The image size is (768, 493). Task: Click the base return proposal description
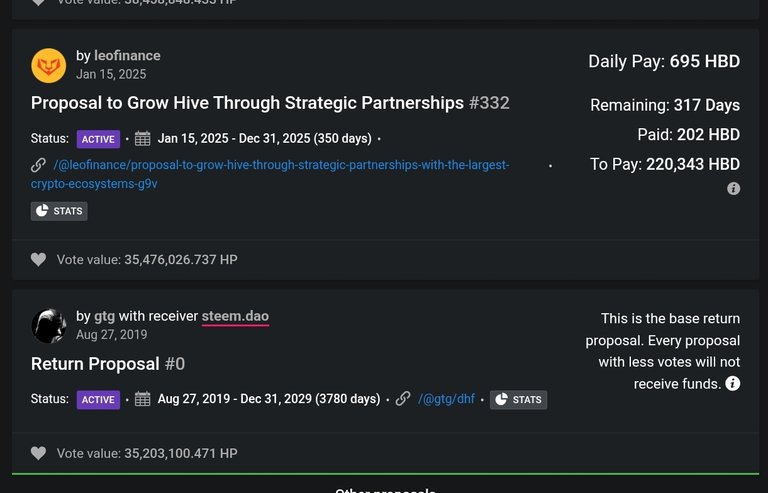tap(663, 351)
